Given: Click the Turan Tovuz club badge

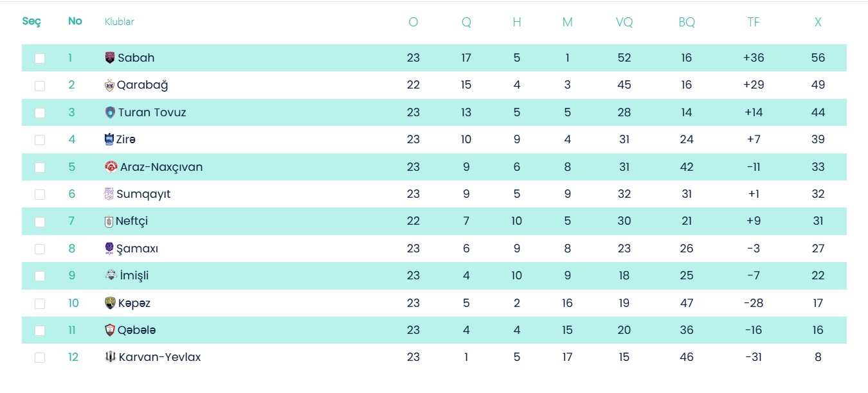Looking at the screenshot, I should pos(110,112).
